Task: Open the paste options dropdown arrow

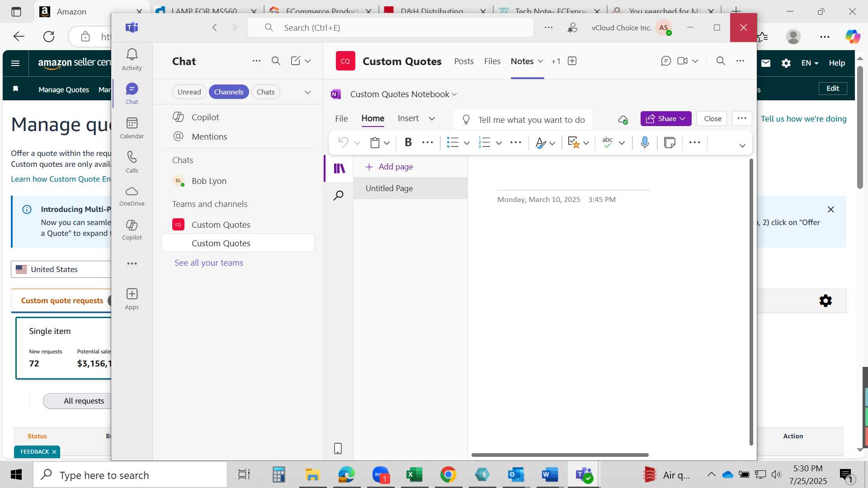Action: 387,143
